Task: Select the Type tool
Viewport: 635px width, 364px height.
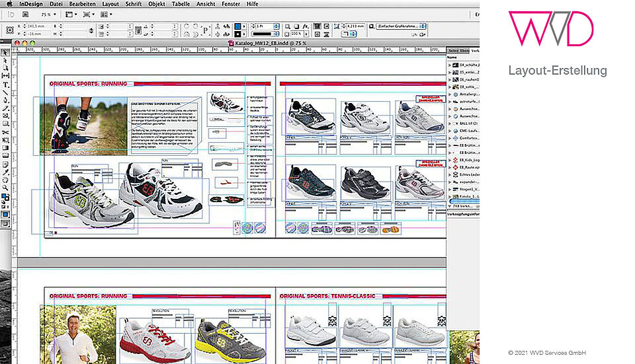Action: pyautogui.click(x=5, y=85)
